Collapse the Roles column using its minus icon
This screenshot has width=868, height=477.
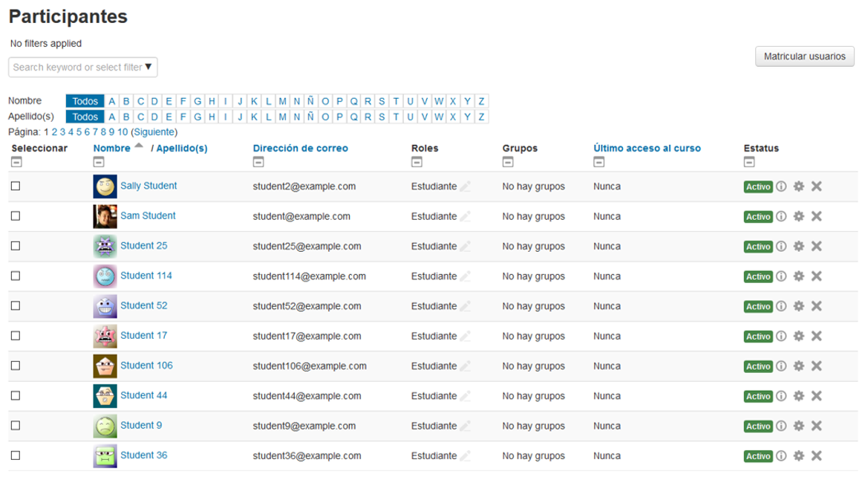417,162
